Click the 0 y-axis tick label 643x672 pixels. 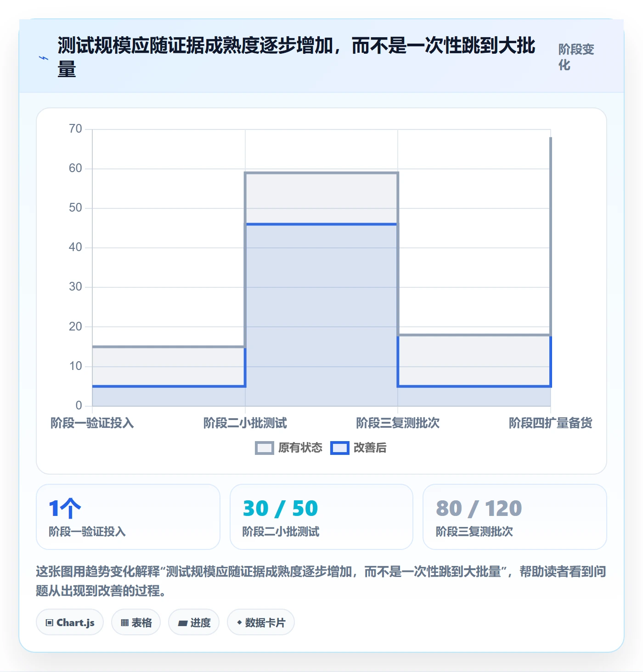(x=79, y=405)
